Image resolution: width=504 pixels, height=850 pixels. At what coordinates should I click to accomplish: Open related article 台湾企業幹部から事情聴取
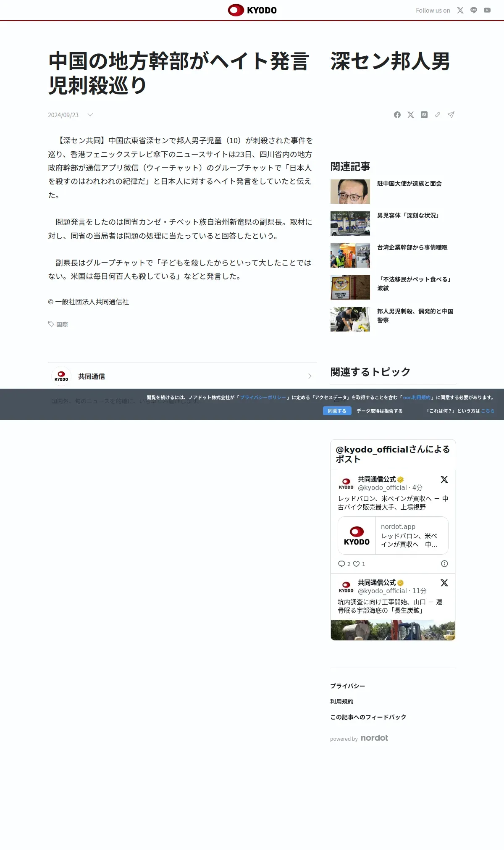[412, 247]
